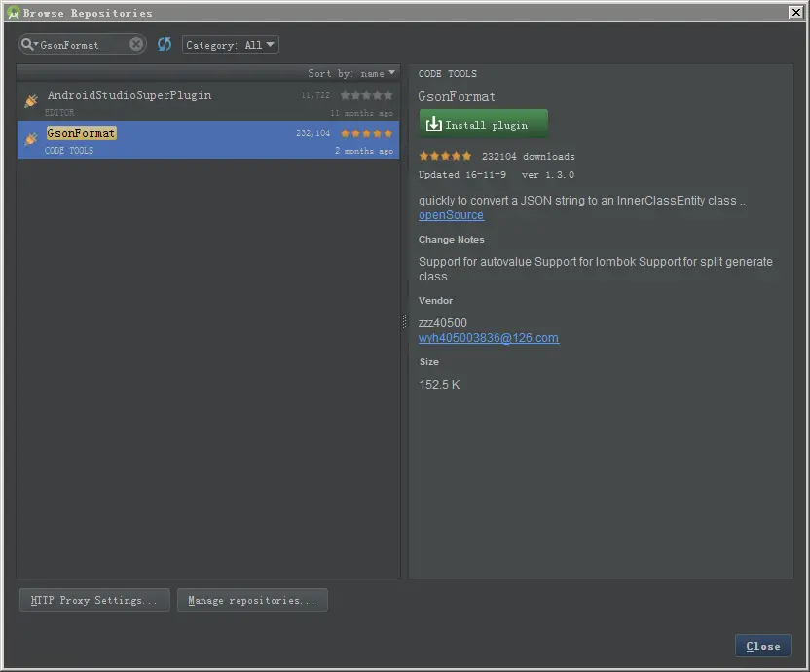Click CODE TOOLS label under GsonFormat row

click(x=69, y=150)
